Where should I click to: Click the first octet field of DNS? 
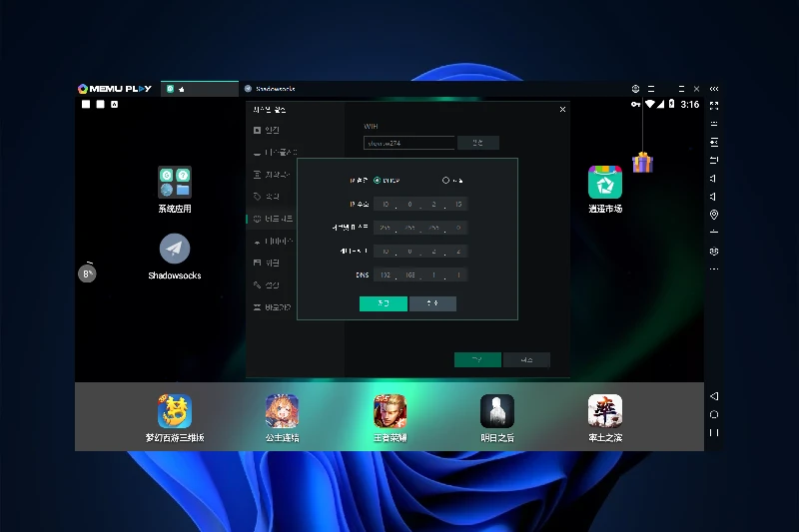[386, 275]
